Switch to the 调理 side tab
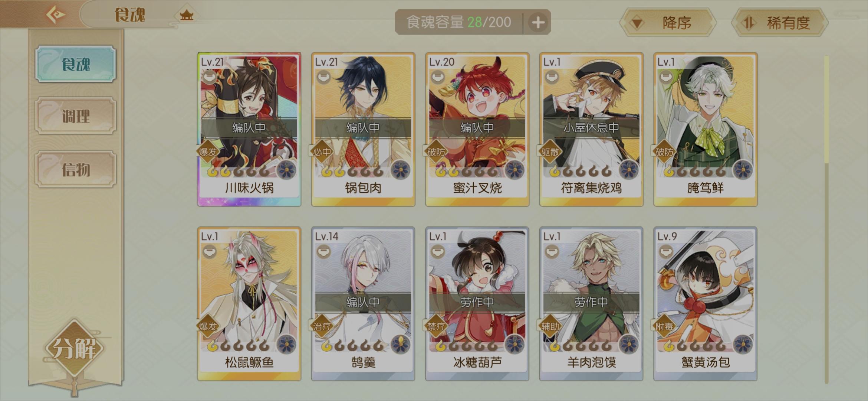Image resolution: width=868 pixels, height=401 pixels. click(x=76, y=116)
